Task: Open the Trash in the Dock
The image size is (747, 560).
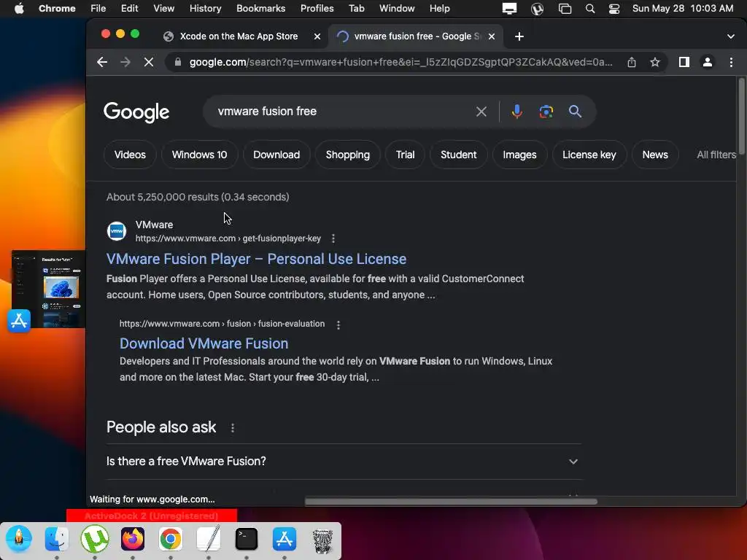Action: pyautogui.click(x=322, y=541)
